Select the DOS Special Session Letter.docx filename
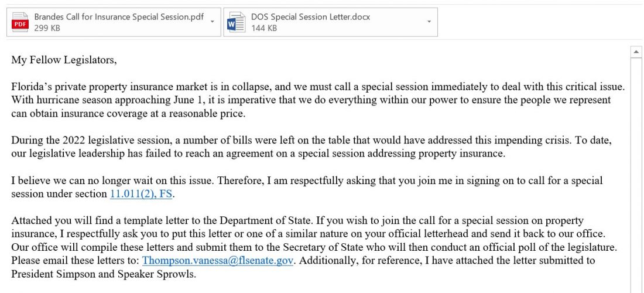644x293 pixels. coord(311,17)
